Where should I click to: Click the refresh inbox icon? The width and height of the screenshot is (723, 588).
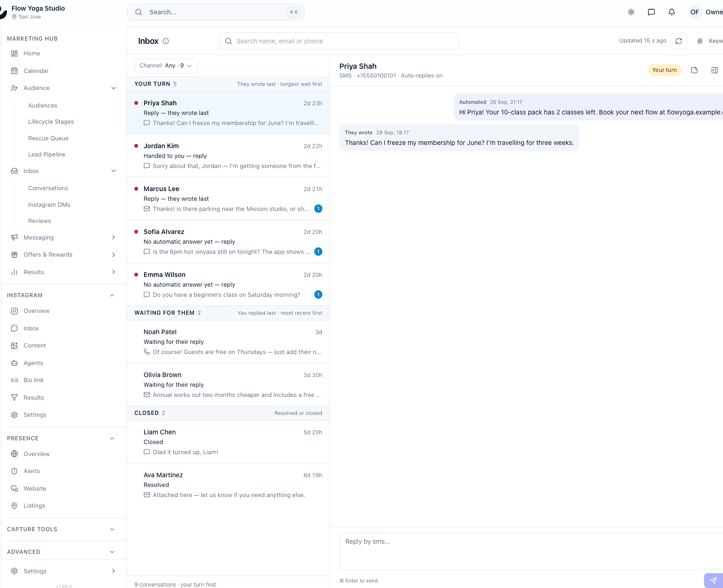coord(679,41)
